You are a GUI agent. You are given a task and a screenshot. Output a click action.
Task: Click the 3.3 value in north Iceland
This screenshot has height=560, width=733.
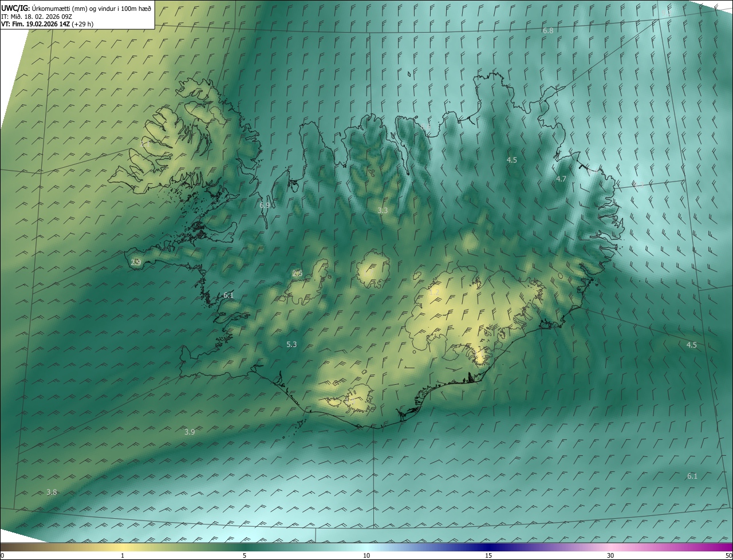pyautogui.click(x=383, y=210)
